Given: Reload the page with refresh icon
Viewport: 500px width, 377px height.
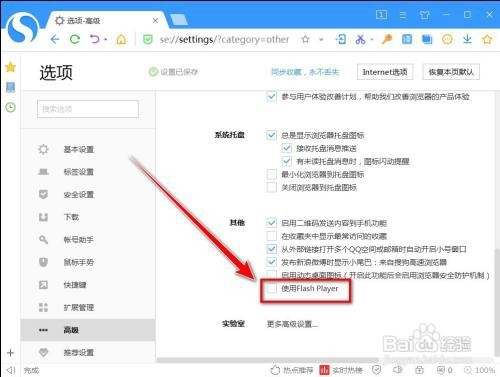Looking at the screenshot, I should (75, 39).
